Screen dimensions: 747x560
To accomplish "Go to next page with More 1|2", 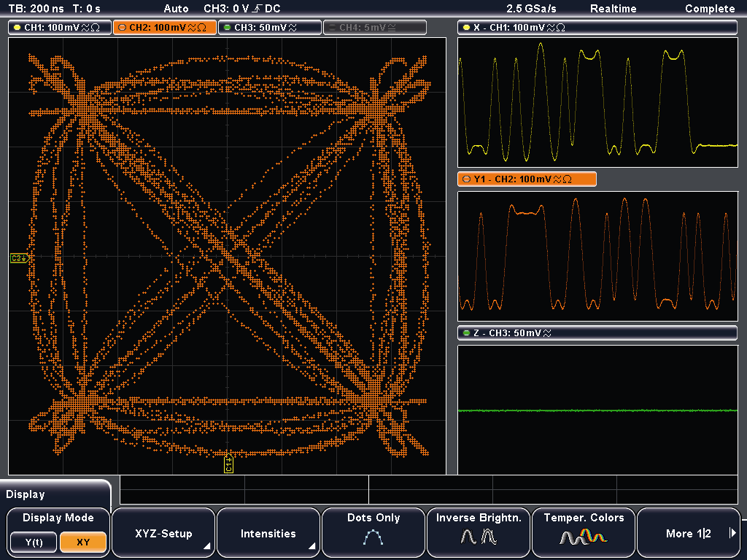I will pyautogui.click(x=688, y=534).
